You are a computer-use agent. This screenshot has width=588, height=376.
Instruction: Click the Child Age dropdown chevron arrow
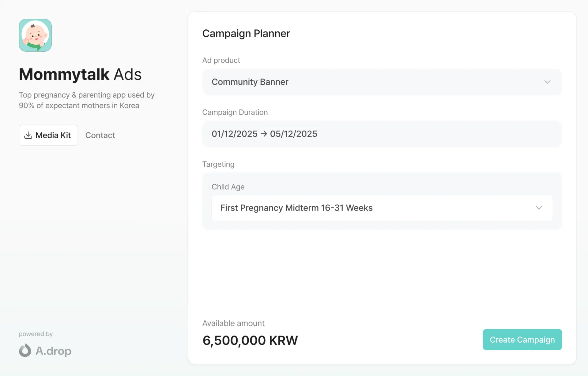point(539,208)
